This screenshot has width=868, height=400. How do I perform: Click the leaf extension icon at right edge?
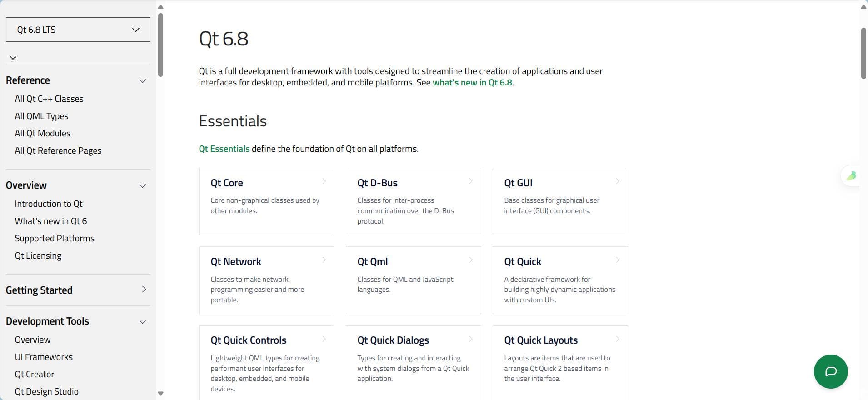click(x=851, y=176)
